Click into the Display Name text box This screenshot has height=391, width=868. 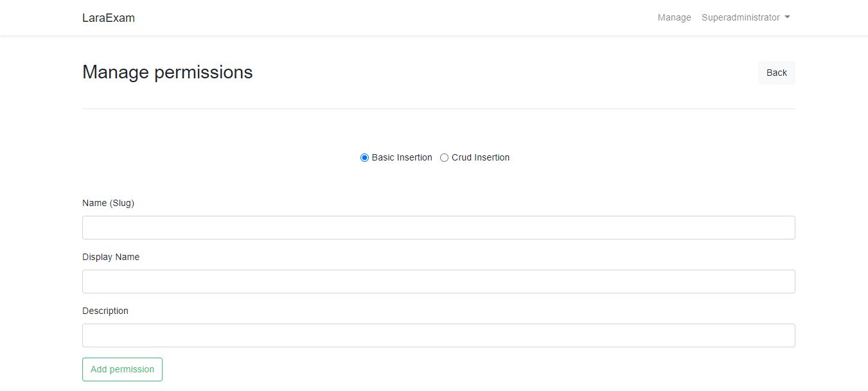tap(438, 282)
